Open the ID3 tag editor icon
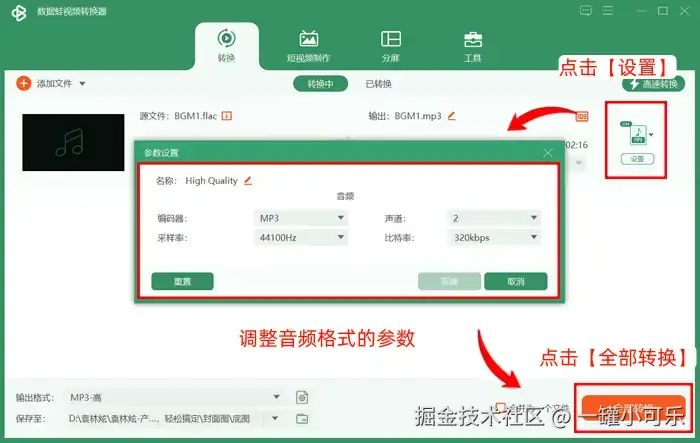 582,117
